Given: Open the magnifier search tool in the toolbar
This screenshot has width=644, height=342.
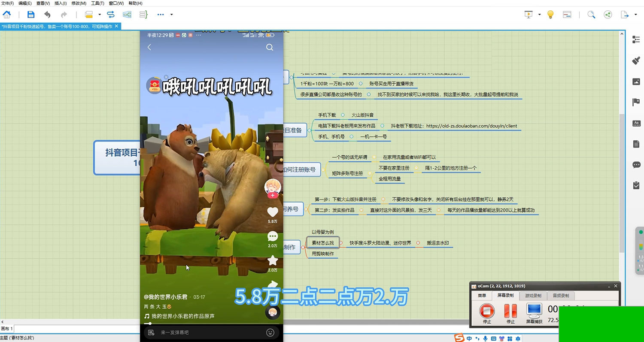Looking at the screenshot, I should coord(591,15).
